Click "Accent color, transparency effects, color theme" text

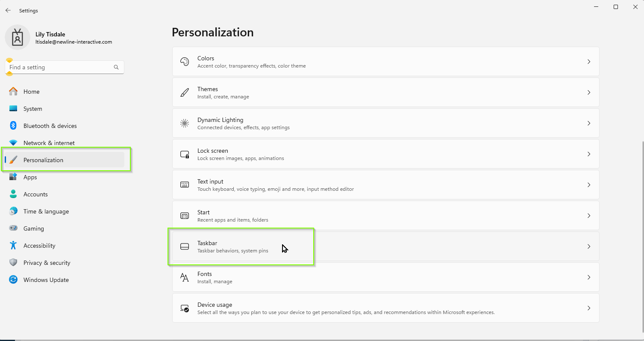point(251,66)
